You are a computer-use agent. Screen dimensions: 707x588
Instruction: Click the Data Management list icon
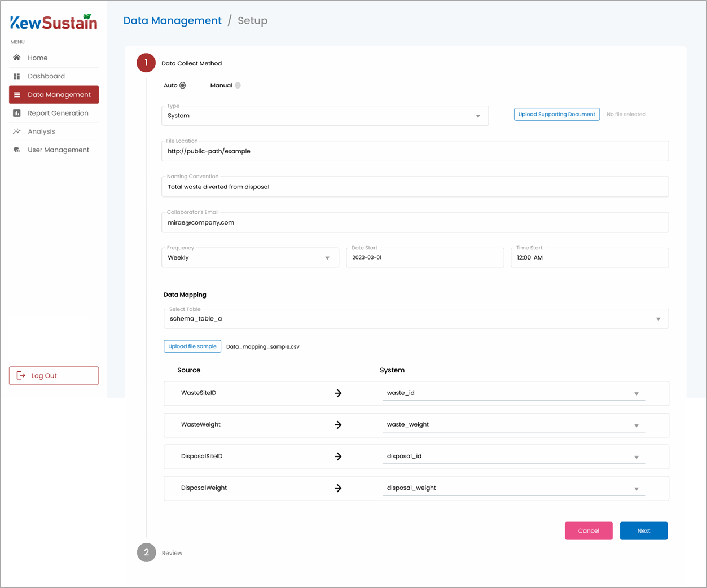click(x=17, y=95)
